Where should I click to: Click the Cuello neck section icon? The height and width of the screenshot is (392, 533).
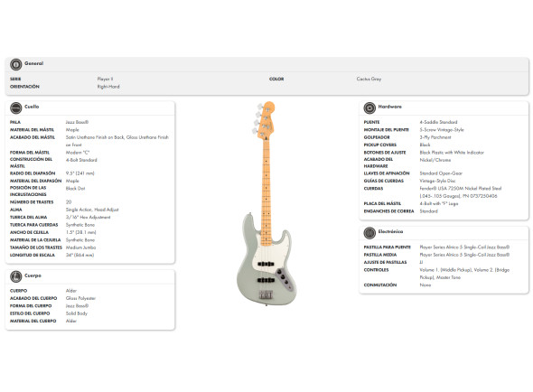(15, 107)
